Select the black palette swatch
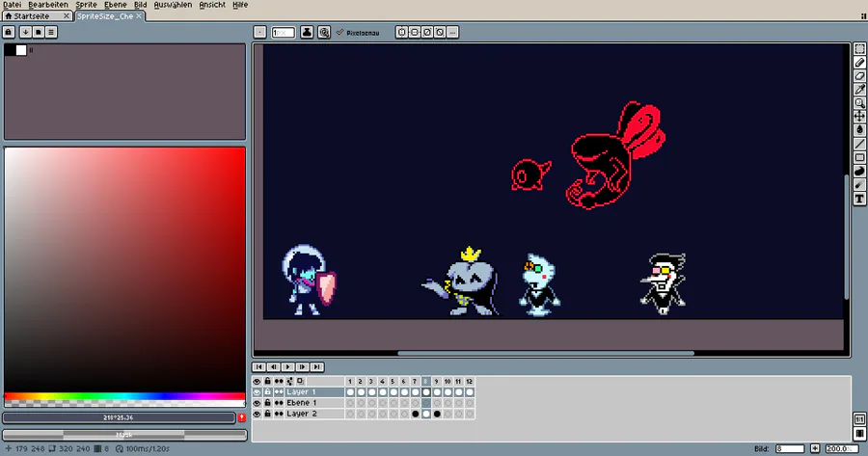This screenshot has height=456, width=868. pyautogui.click(x=10, y=50)
